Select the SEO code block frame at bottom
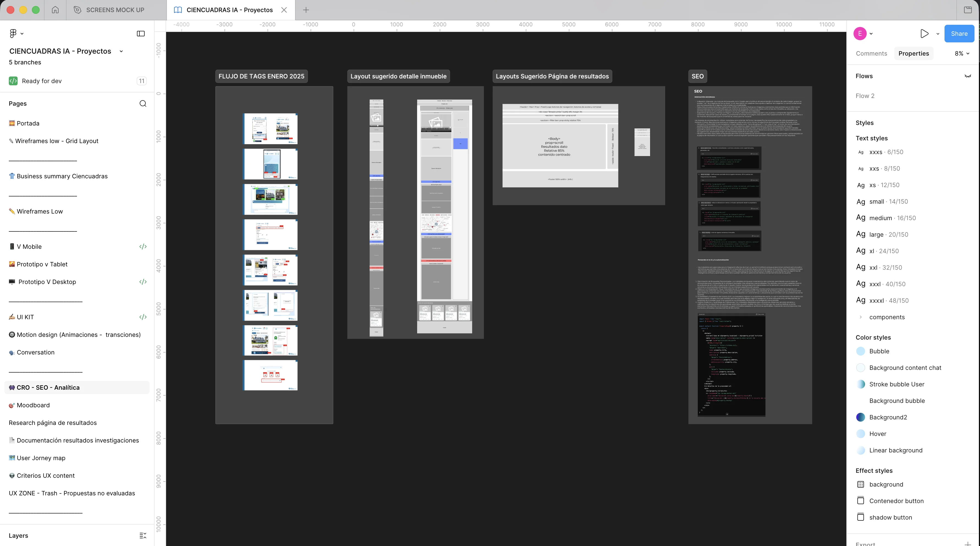980x546 pixels. click(731, 365)
